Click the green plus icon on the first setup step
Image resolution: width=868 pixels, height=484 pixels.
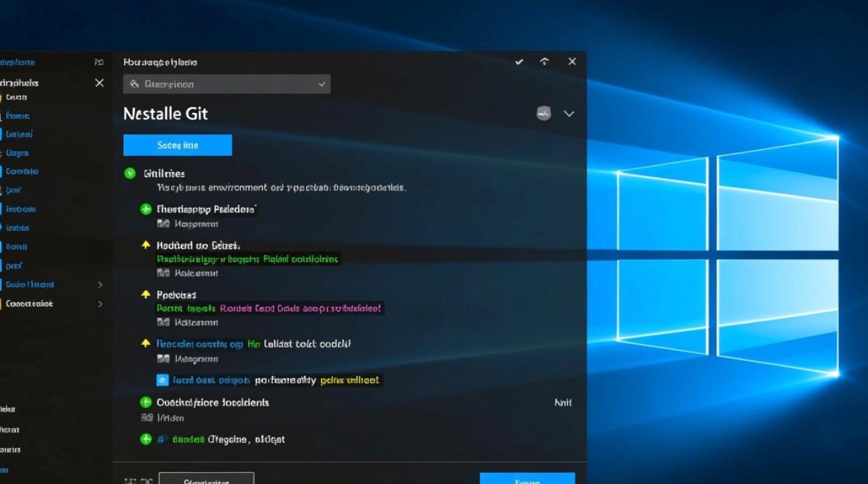pyautogui.click(x=145, y=208)
